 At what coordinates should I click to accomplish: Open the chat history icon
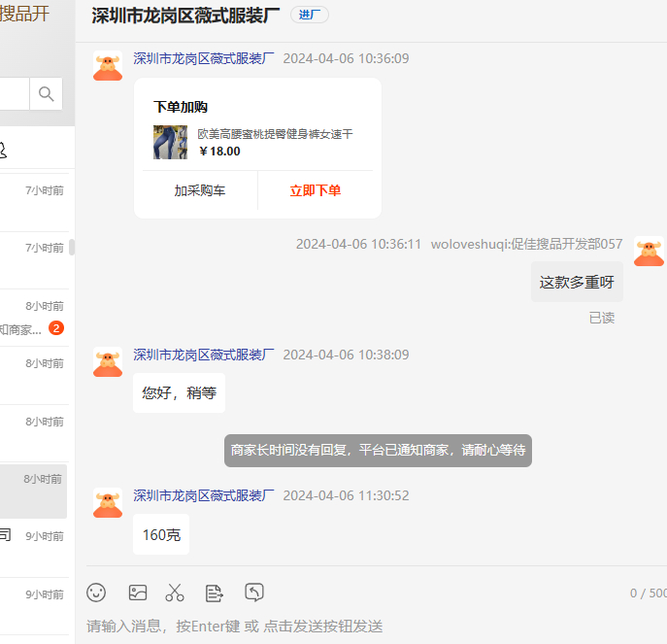tap(254, 593)
